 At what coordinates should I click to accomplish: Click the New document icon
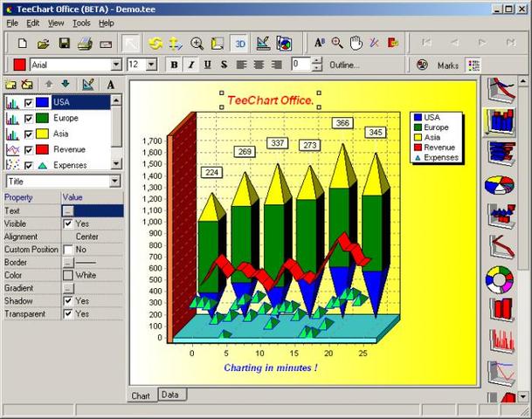click(23, 44)
